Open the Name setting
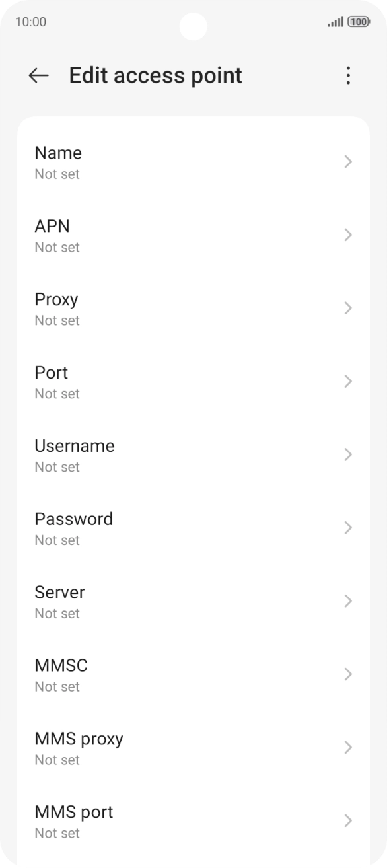 coord(194,162)
